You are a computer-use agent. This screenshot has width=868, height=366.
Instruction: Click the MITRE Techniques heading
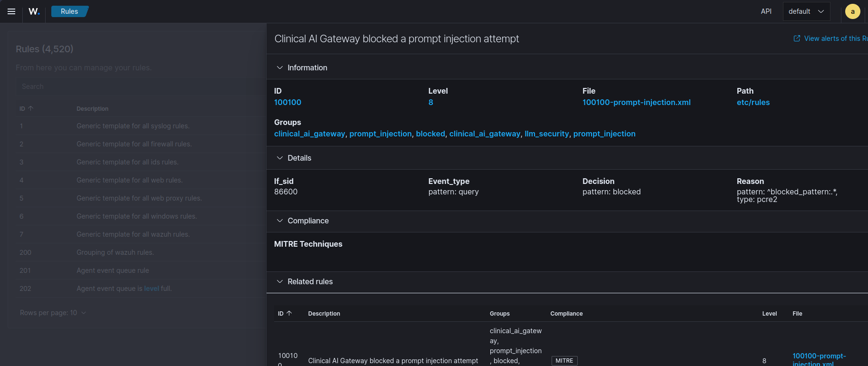click(x=308, y=244)
